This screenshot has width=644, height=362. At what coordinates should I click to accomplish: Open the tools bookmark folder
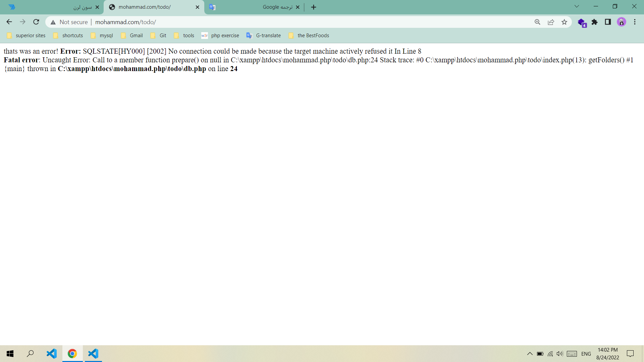tap(184, 36)
